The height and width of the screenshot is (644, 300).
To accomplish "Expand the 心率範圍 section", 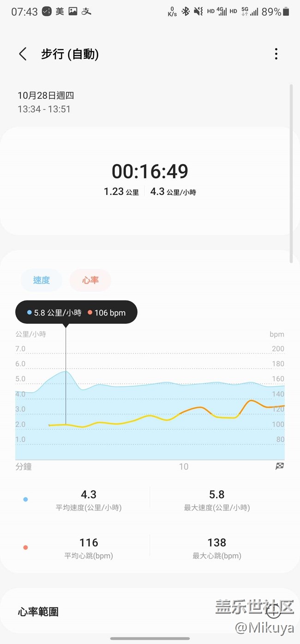I will [x=150, y=612].
